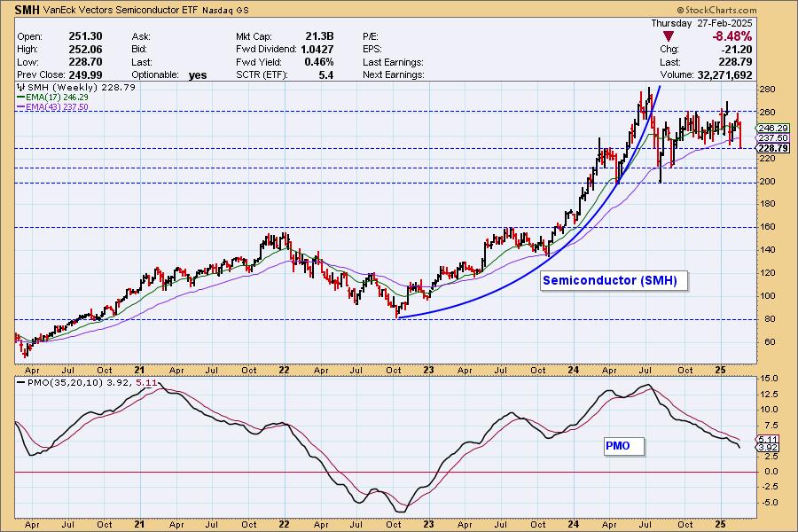Click the Ask: label
Image resolution: width=798 pixels, height=532 pixels.
coord(140,36)
